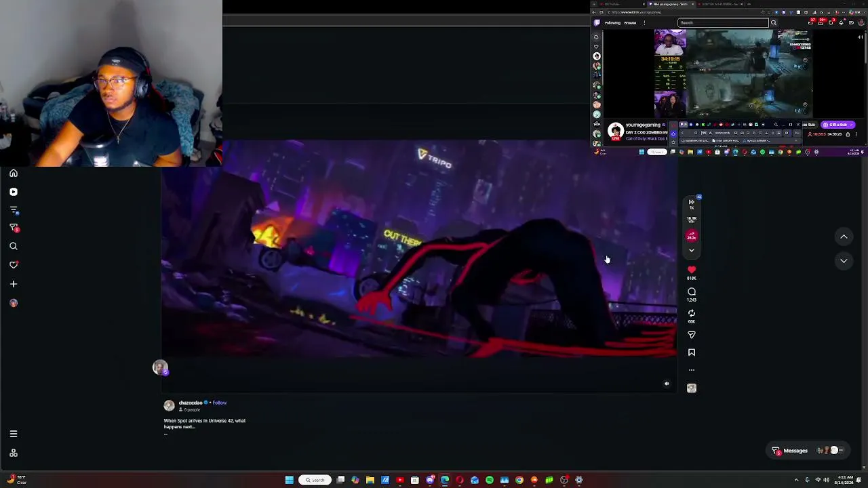Open profile avatar in left sidebar
The image size is (868, 488).
coord(14,303)
